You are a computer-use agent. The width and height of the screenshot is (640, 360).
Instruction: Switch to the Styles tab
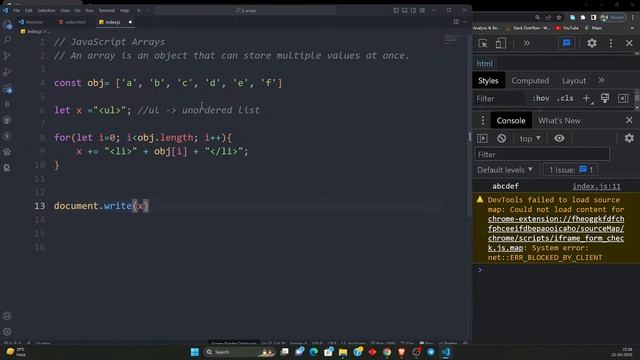488,80
